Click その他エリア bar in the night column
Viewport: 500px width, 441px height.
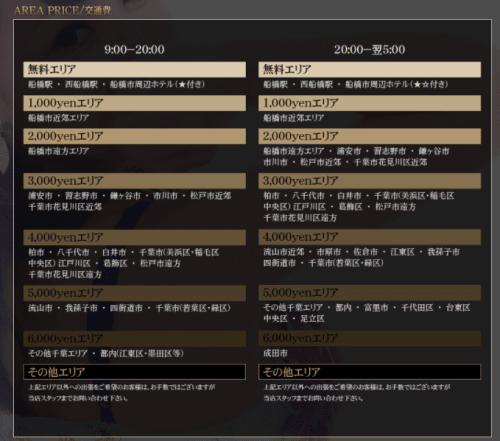pyautogui.click(x=370, y=372)
